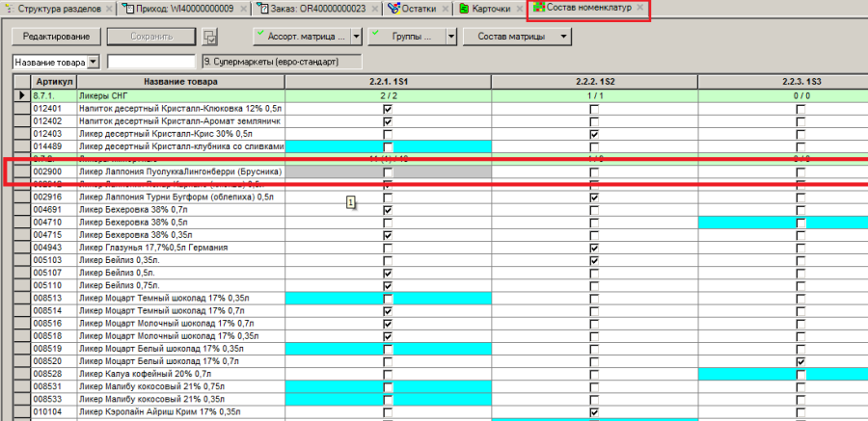
Task: Close the Состав номенклатур tab
Action: click(640, 8)
